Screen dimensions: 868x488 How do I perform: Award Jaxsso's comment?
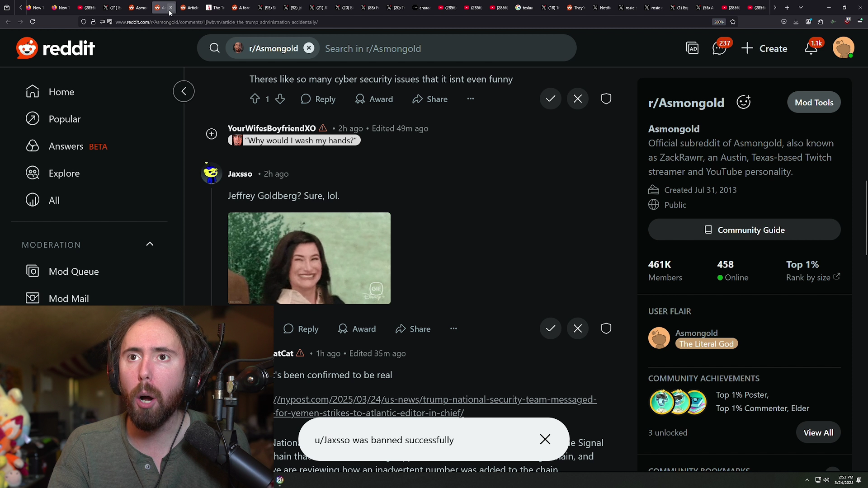(357, 329)
